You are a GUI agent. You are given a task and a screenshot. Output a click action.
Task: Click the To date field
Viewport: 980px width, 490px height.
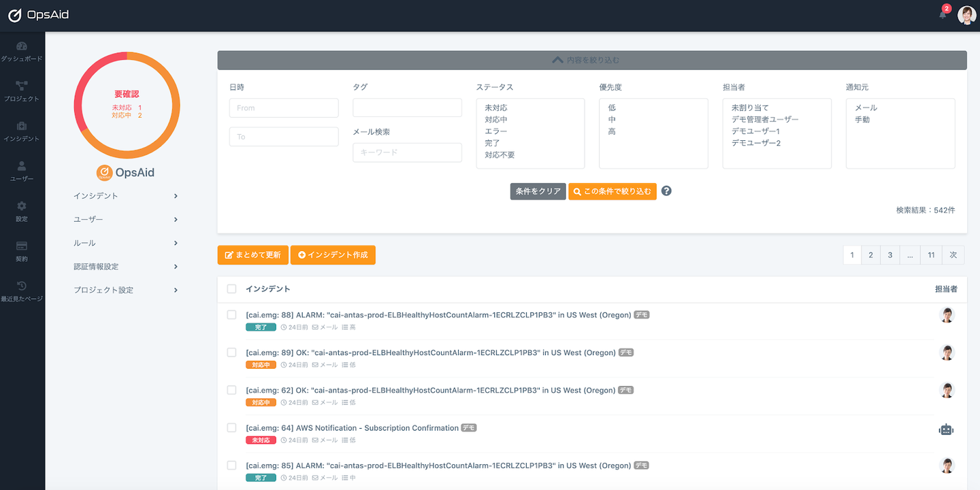[x=284, y=137]
